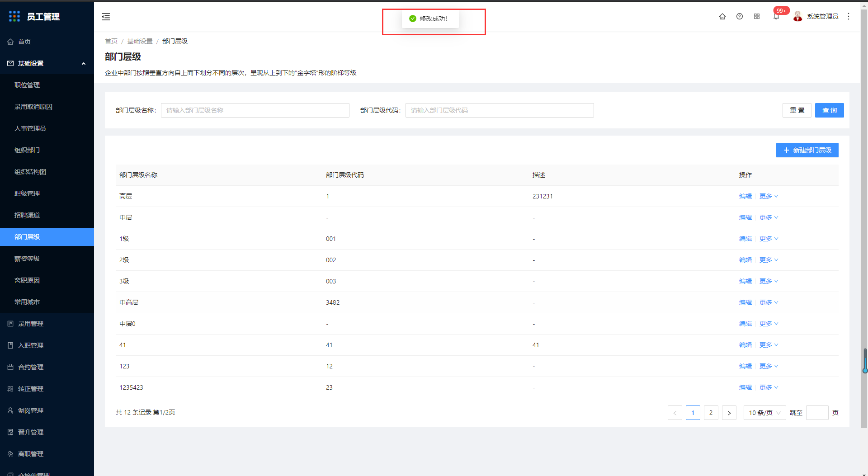The image size is (868, 476).
Task: Click 新建部门层级 button
Action: tap(807, 150)
